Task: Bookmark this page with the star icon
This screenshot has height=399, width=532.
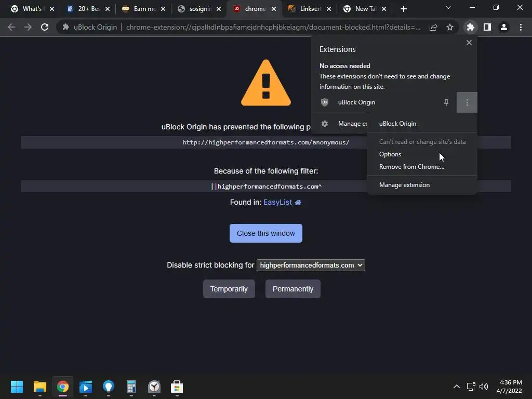Action: (x=450, y=27)
